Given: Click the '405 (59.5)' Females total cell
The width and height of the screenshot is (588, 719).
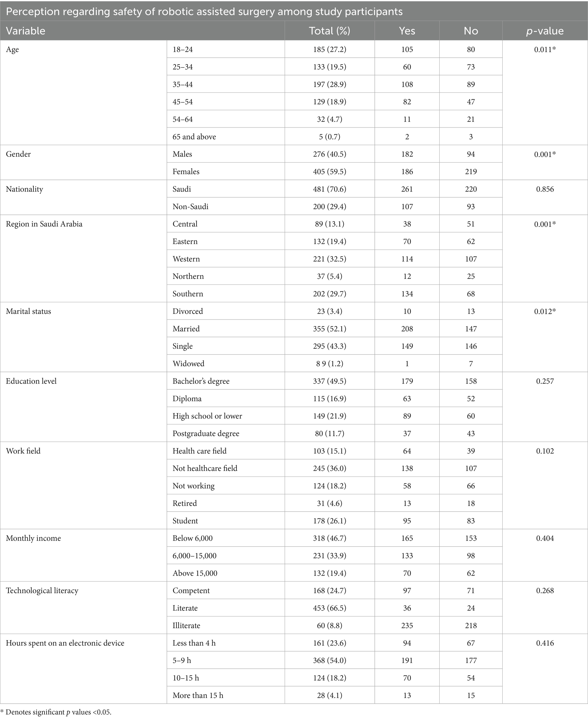Looking at the screenshot, I should pyautogui.click(x=329, y=172).
